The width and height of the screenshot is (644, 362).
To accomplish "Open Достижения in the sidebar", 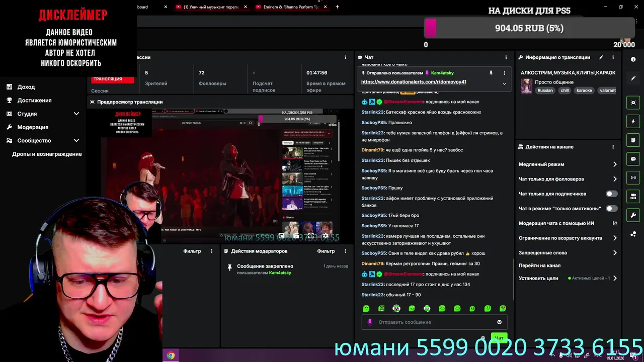I will click(34, 101).
